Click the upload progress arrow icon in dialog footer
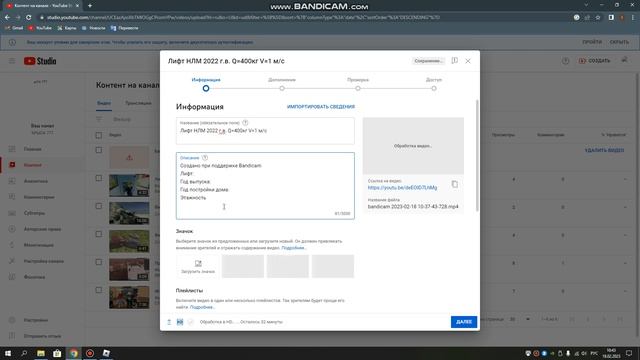The width and height of the screenshot is (640, 360). click(169, 322)
